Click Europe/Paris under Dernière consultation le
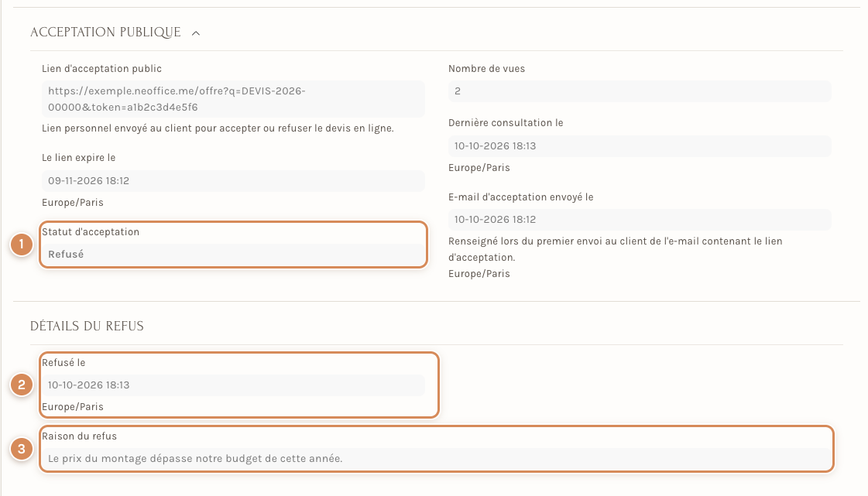 479,168
